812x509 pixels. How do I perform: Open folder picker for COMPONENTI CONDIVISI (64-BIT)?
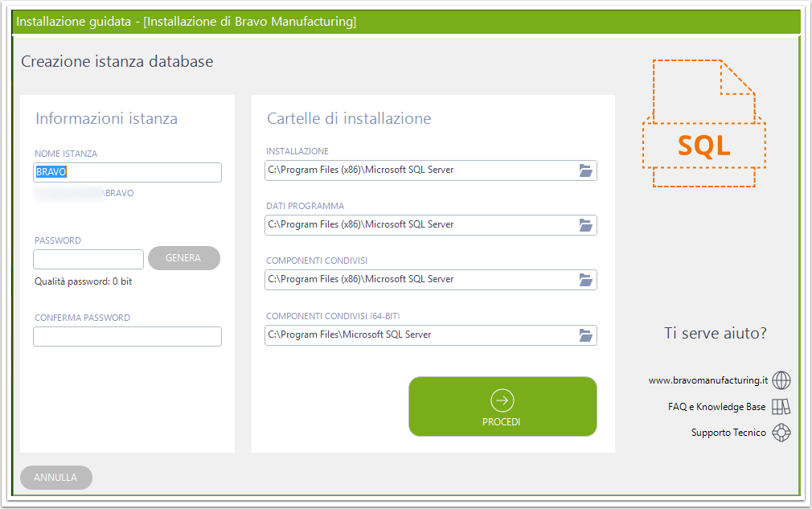586,335
